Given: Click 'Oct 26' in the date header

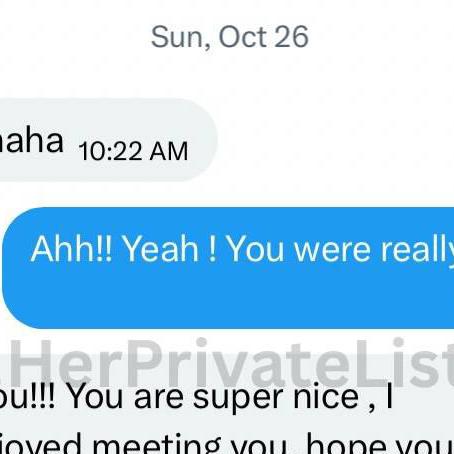Looking at the screenshot, I should [x=263, y=37].
